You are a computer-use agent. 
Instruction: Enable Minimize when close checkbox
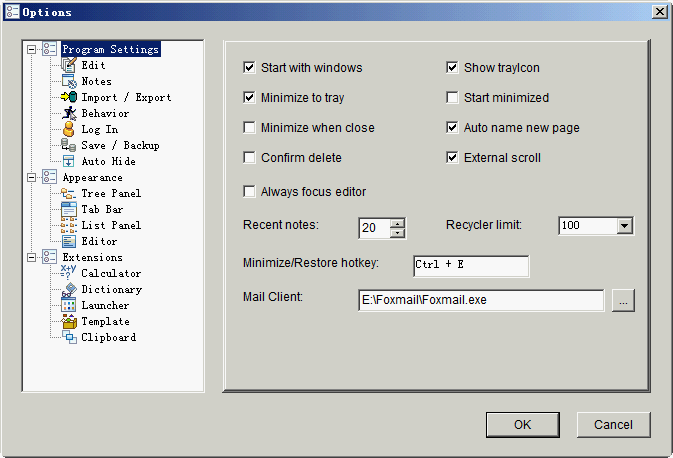(249, 128)
